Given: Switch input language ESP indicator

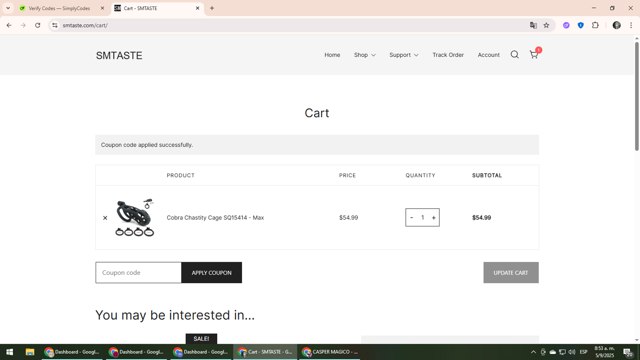Looking at the screenshot, I should [584, 352].
